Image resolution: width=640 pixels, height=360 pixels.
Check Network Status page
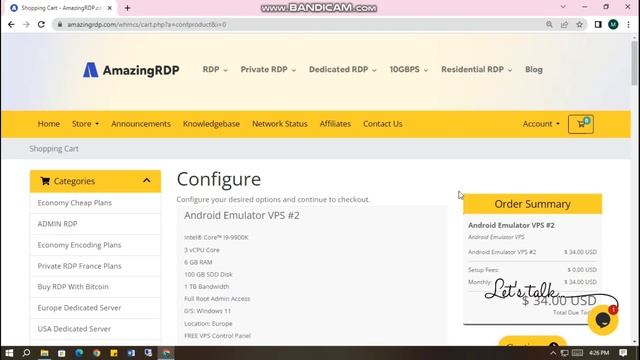(x=280, y=124)
